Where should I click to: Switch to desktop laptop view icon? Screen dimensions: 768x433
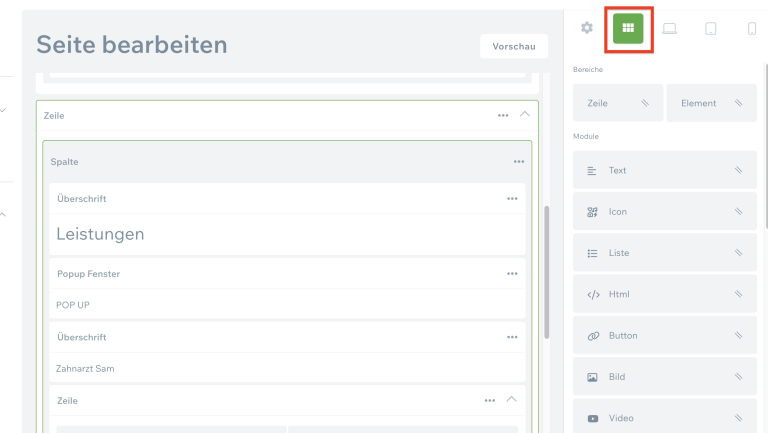(669, 29)
